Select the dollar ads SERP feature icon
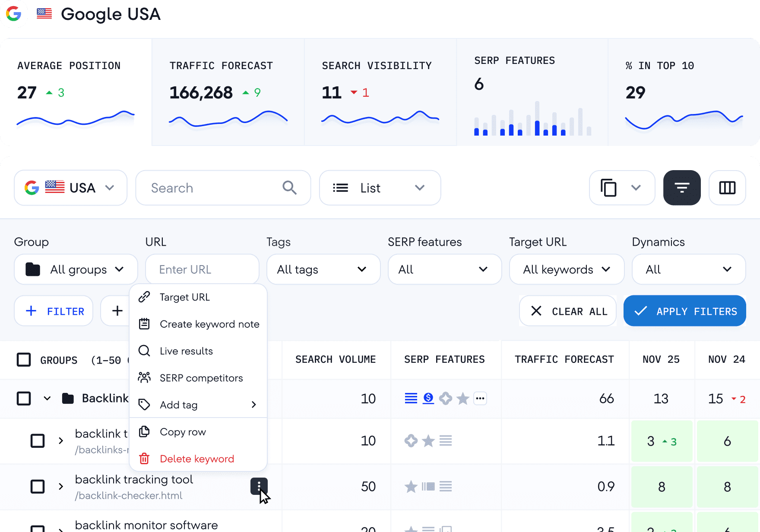 (x=428, y=399)
